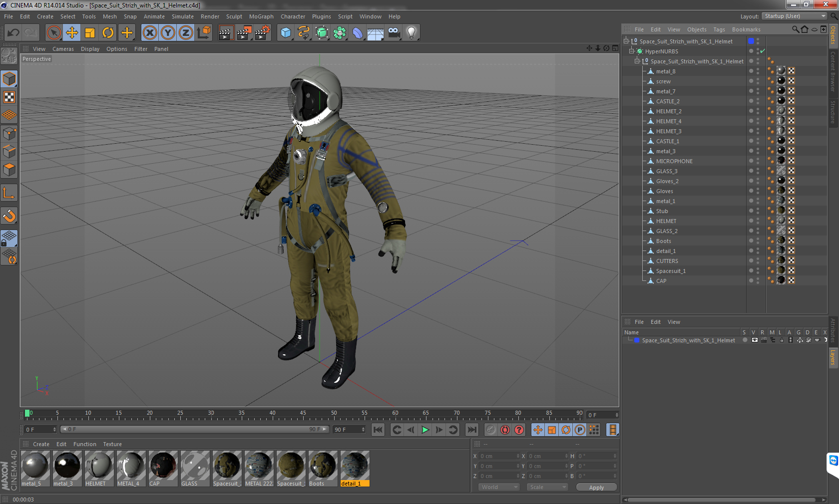
Task: Click the Layers side tab
Action: [x=833, y=357]
